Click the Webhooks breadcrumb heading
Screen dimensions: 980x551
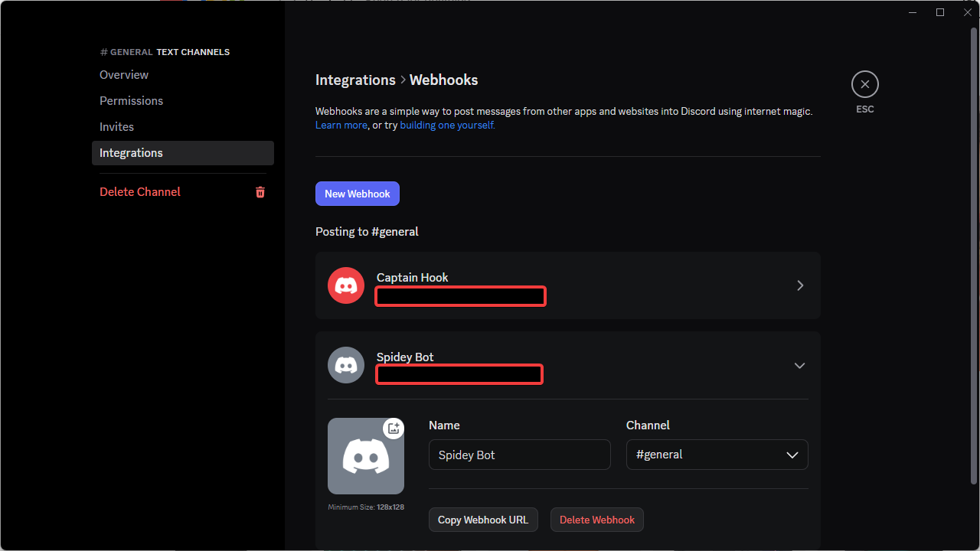pyautogui.click(x=443, y=80)
